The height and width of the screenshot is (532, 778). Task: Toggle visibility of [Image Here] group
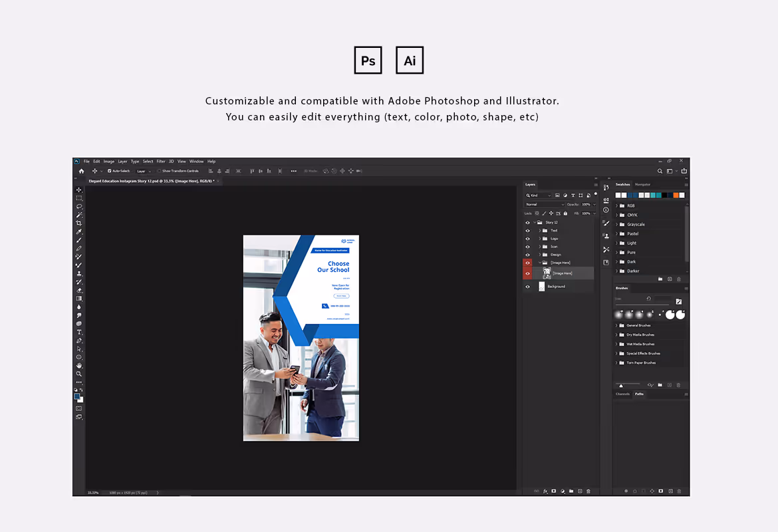pyautogui.click(x=527, y=263)
